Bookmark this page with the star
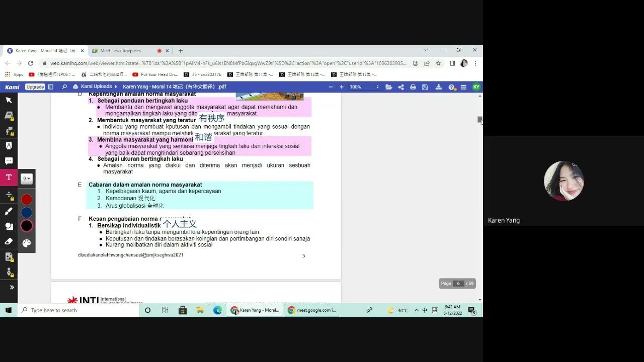This screenshot has width=644, height=362. tap(438, 63)
